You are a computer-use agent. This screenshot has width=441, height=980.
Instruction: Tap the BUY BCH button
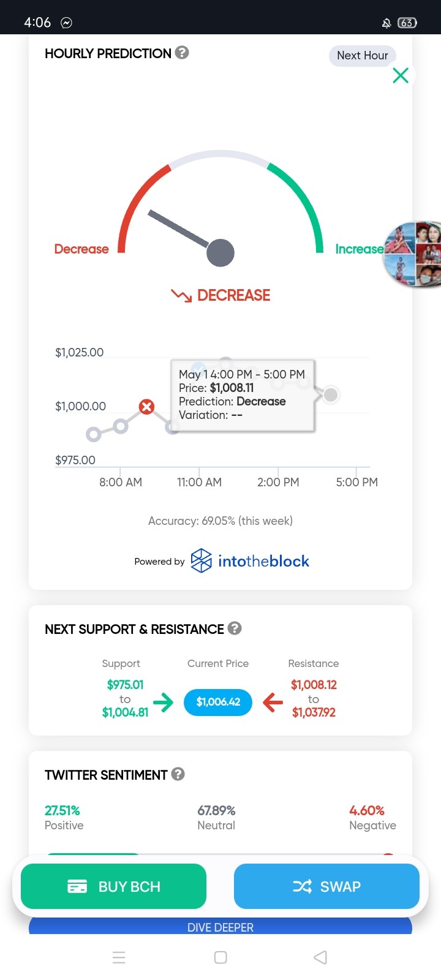(113, 886)
